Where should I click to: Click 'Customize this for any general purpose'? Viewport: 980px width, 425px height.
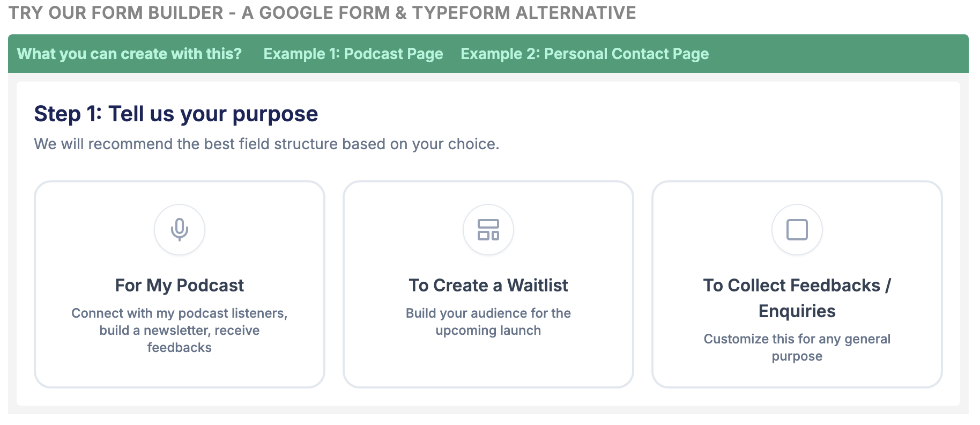tap(797, 347)
